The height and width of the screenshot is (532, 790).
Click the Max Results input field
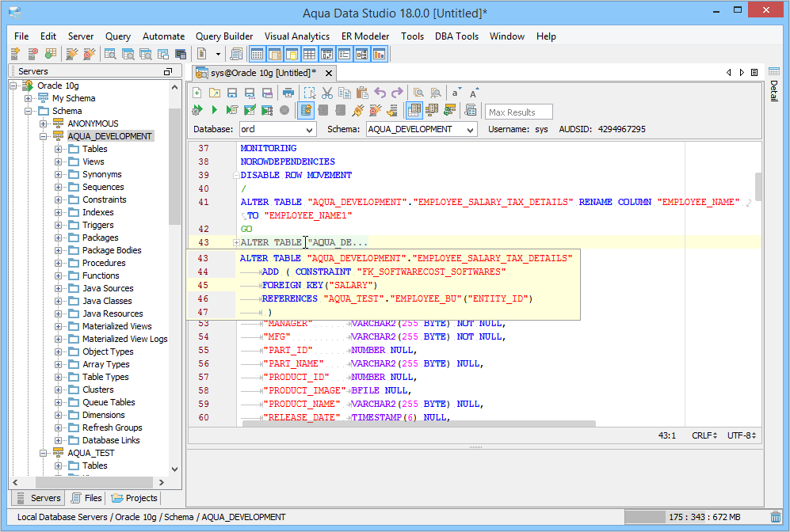click(x=519, y=112)
